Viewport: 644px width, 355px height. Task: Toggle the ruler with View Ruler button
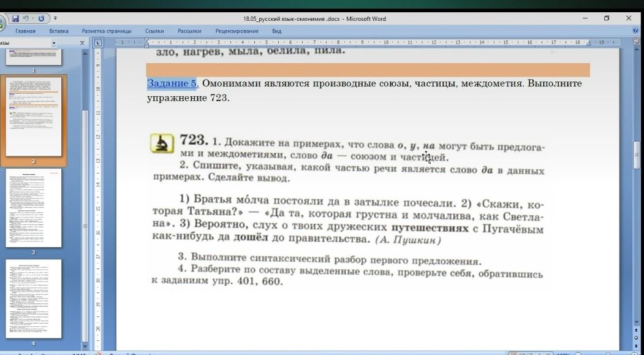pyautogui.click(x=637, y=41)
